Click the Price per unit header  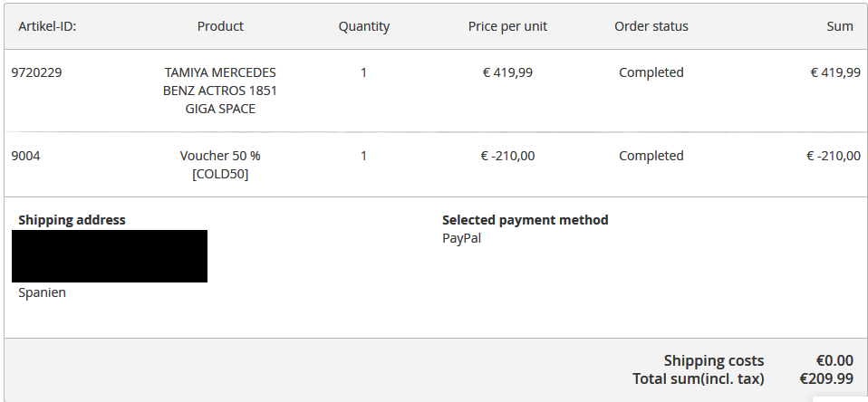[507, 26]
